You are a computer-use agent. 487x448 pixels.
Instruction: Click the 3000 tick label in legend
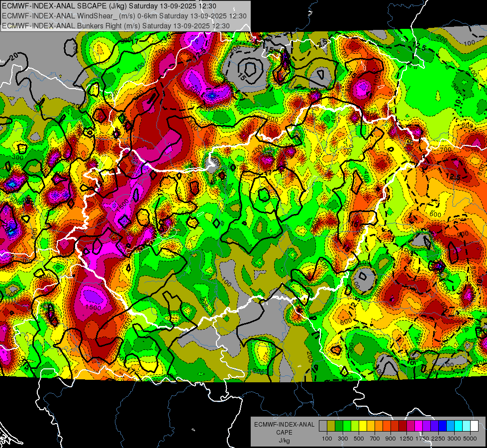point(454,439)
